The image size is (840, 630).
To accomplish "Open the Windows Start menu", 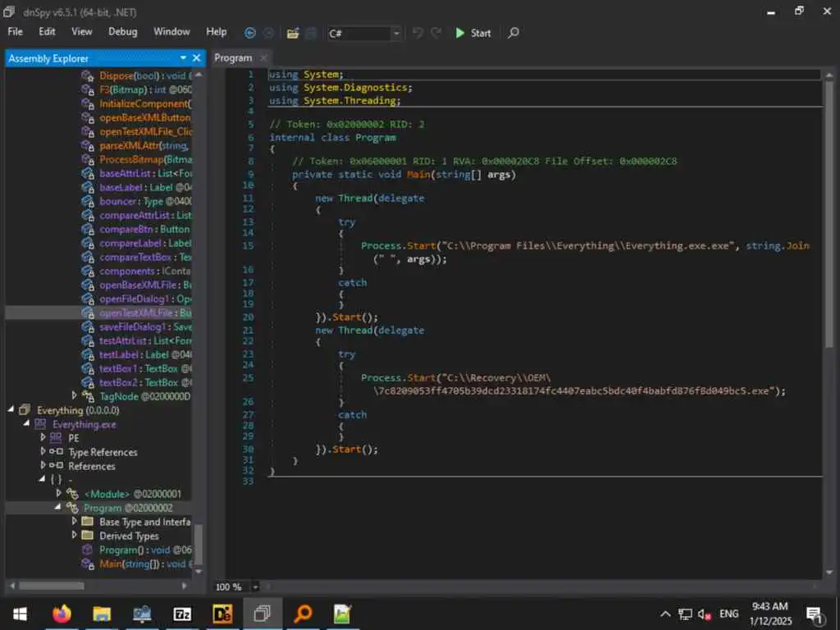I will pyautogui.click(x=20, y=614).
